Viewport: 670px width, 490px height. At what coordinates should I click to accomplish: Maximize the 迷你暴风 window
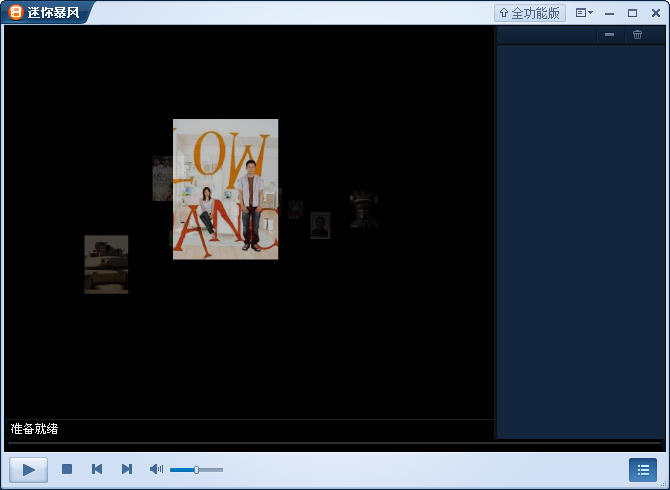coord(632,13)
